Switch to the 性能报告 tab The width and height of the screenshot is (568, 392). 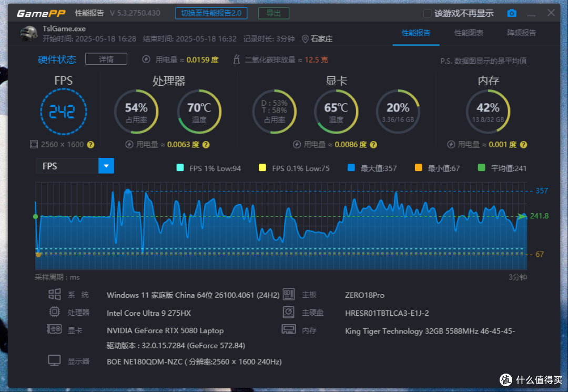(416, 33)
